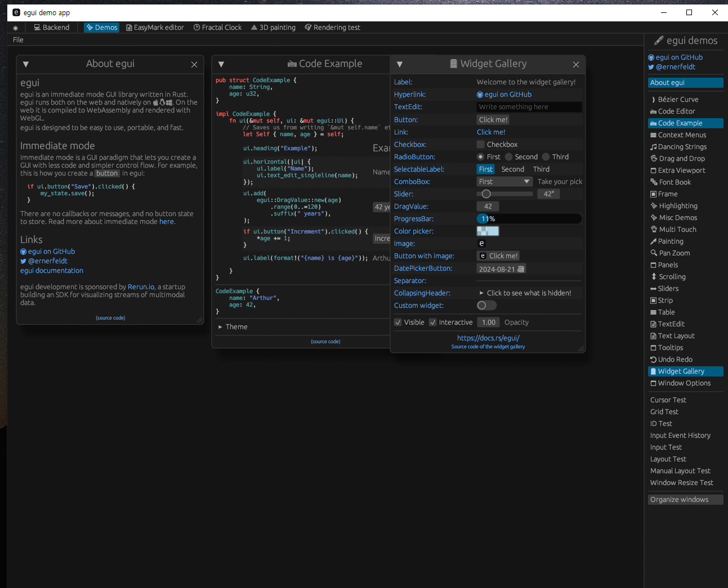Click the Bézier Curve demo icon
The height and width of the screenshot is (588, 728).
click(654, 100)
